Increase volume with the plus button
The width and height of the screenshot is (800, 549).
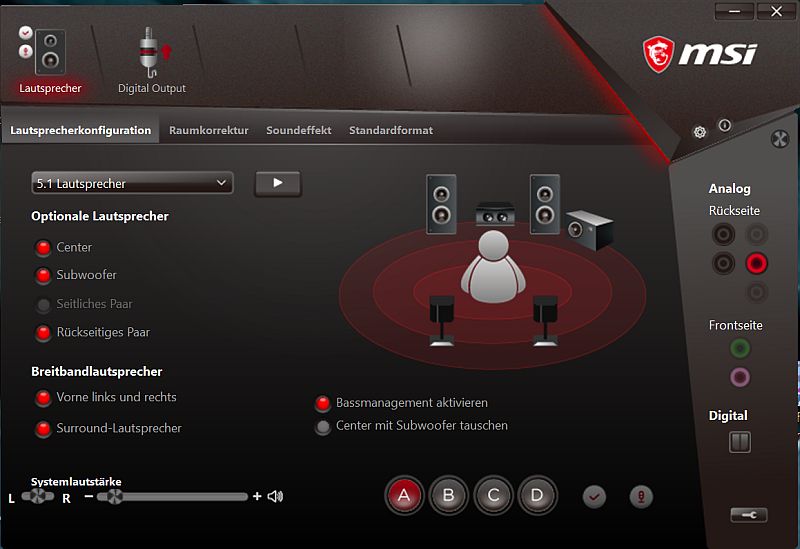pos(257,496)
